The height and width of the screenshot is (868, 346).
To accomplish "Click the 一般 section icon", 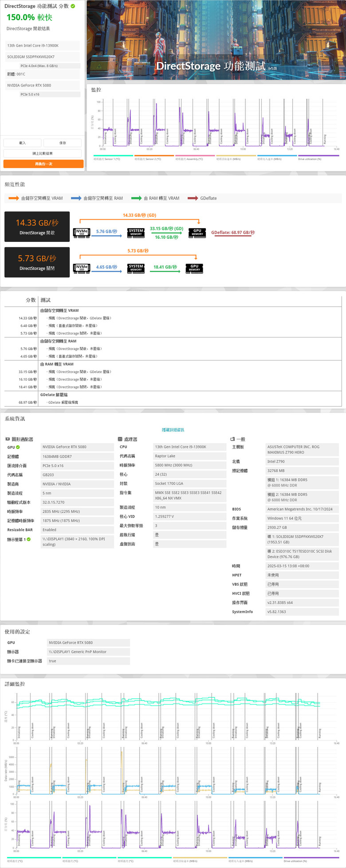I will coord(232,439).
